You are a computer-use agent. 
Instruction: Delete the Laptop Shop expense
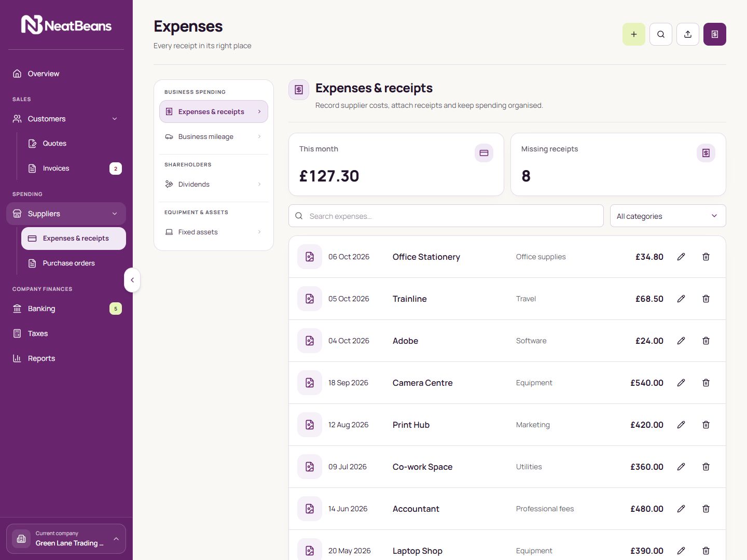pos(706,551)
